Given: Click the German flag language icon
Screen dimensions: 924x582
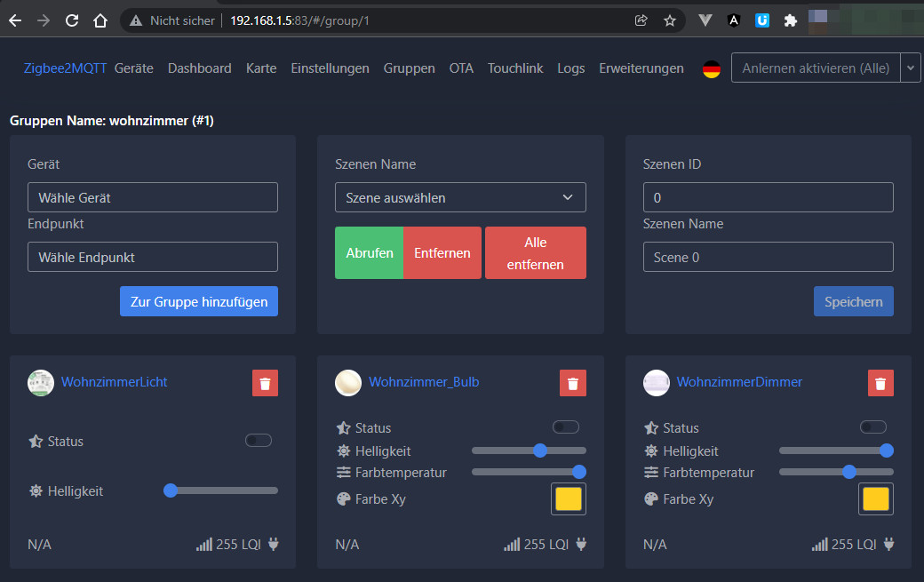Looking at the screenshot, I should coord(711,69).
